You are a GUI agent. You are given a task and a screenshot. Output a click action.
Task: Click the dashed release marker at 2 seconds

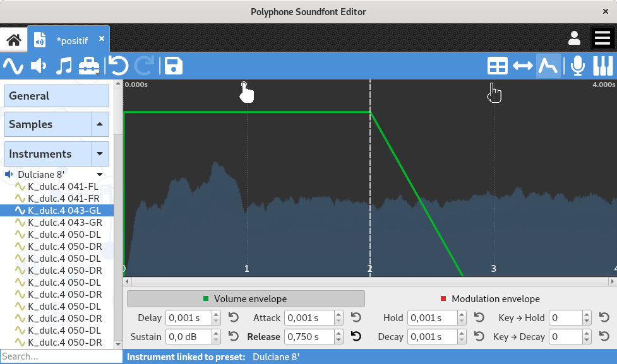[x=370, y=177]
